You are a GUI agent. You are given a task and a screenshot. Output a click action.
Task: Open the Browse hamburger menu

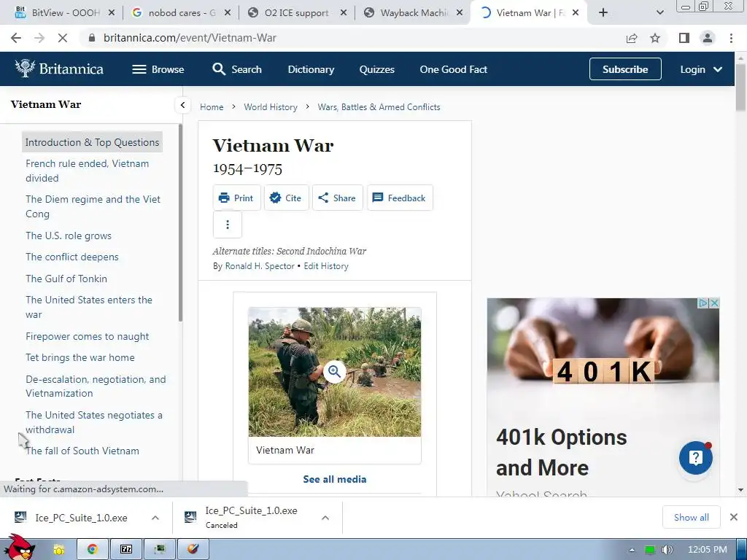(158, 69)
